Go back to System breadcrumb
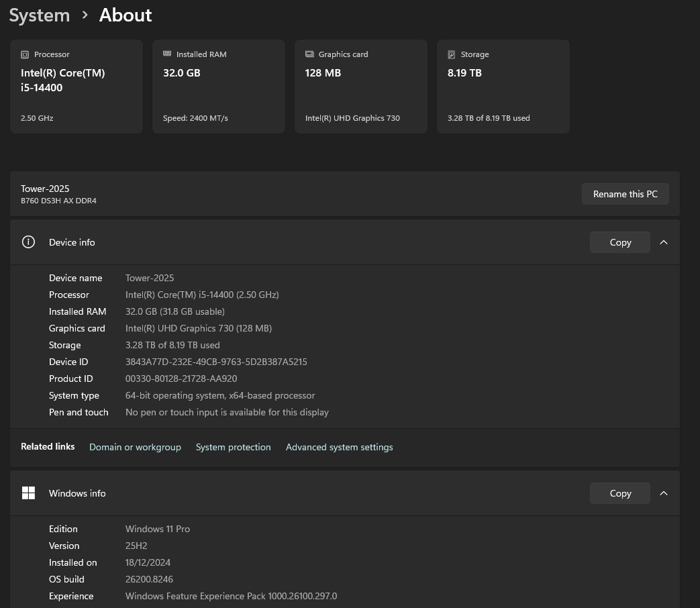Viewport: 700px width, 608px height. pyautogui.click(x=40, y=15)
